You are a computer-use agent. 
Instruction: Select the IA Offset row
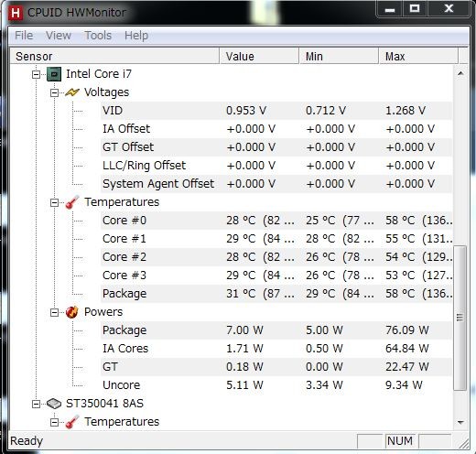tap(276, 129)
